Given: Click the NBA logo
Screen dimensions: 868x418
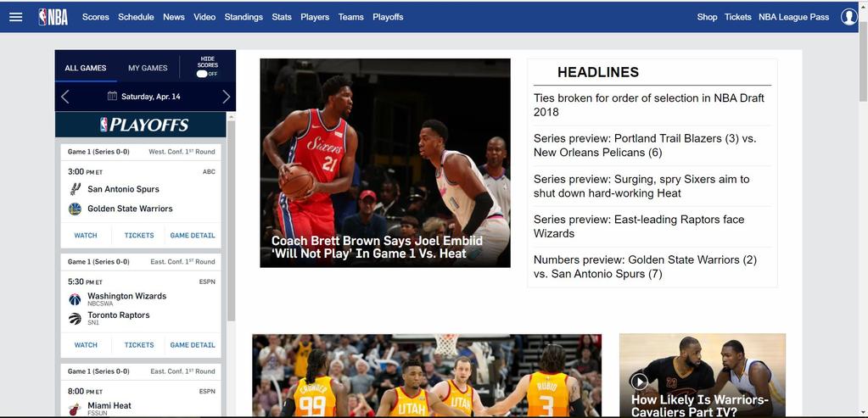Looking at the screenshot, I should (x=53, y=17).
